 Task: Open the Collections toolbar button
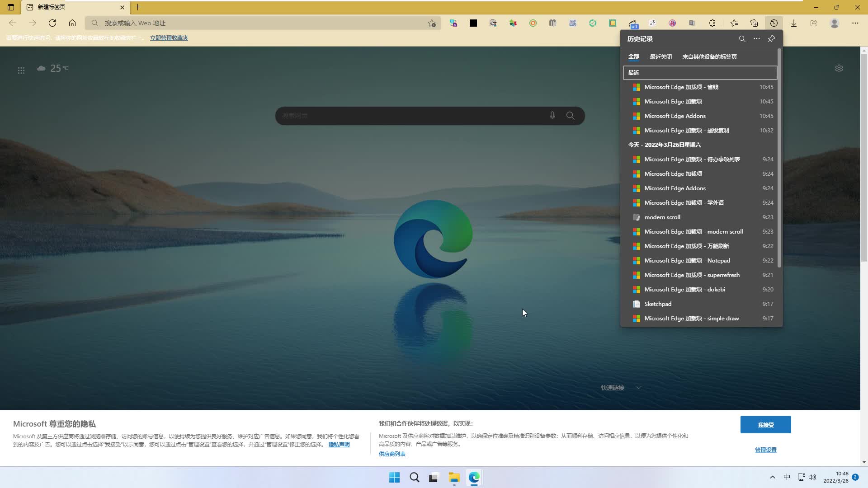(x=754, y=23)
